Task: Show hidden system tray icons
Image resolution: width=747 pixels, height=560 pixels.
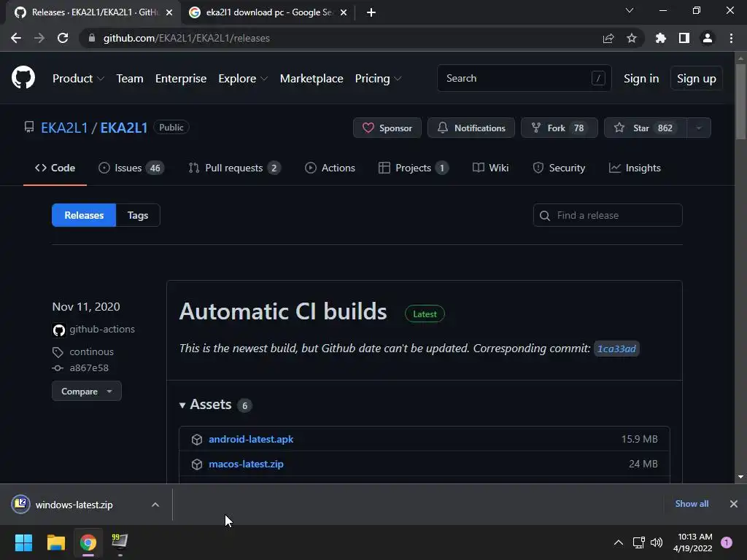Action: point(618,542)
